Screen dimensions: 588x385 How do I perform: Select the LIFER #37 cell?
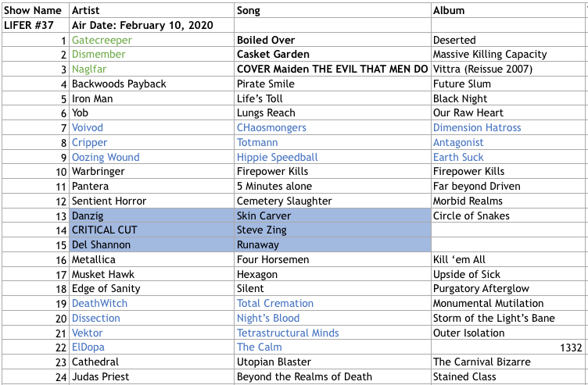tap(29, 25)
